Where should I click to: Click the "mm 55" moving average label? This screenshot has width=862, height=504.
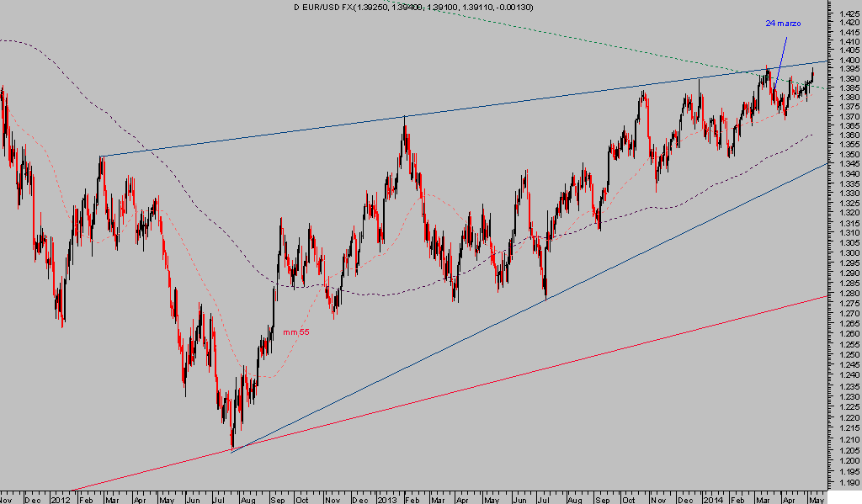(x=296, y=332)
